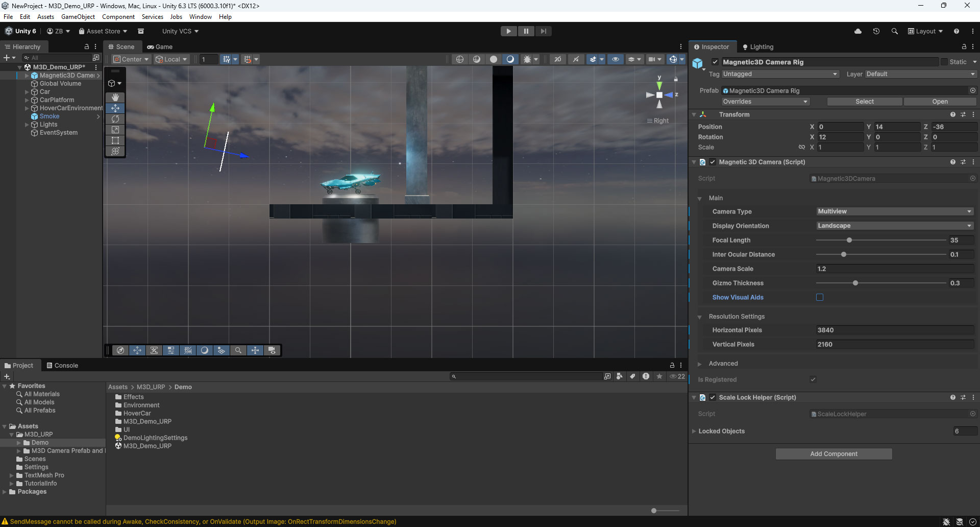Open the Camera Type dropdown
The height and width of the screenshot is (527, 980).
[895, 211]
